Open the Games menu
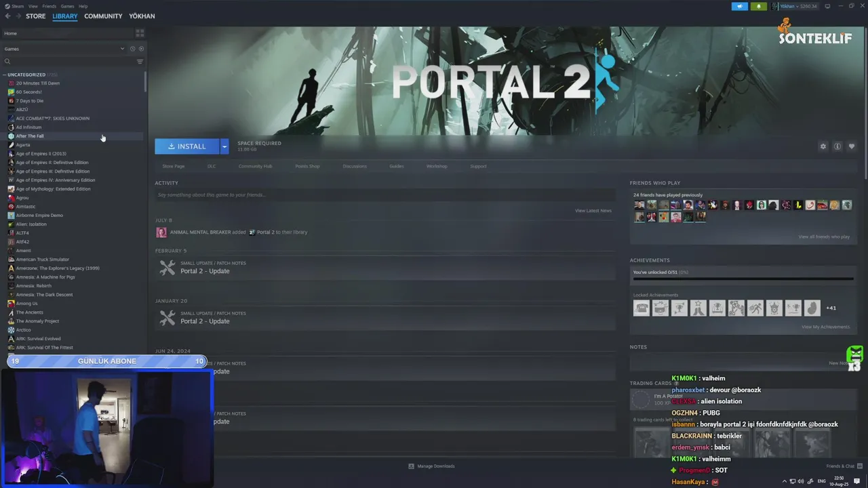868x488 pixels. 67,6
